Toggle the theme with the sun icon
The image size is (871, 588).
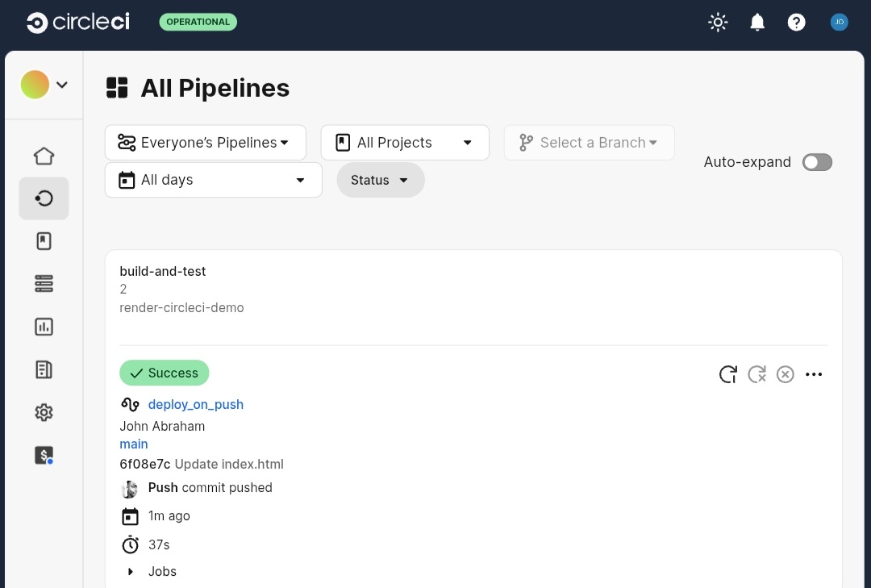click(x=718, y=22)
